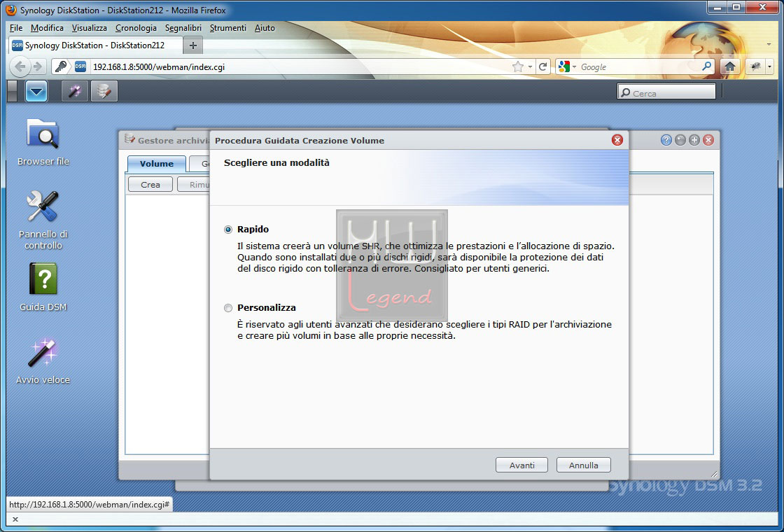Screen dimensions: 784x532
Task: Bookmark this page with the star icon
Action: coord(518,67)
